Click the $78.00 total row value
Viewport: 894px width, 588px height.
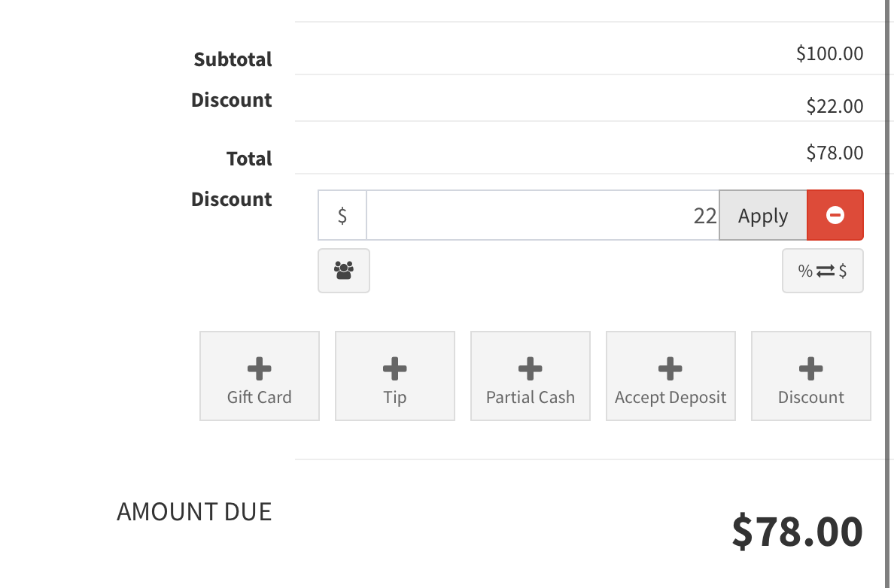coord(835,153)
